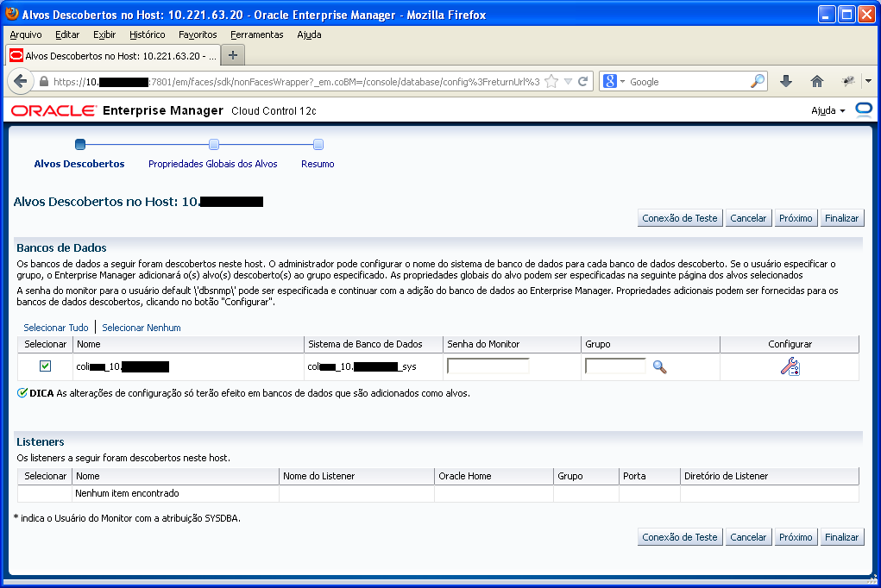881x588 pixels.
Task: Open group search magnifier icon in Grupo column
Action: (x=659, y=366)
